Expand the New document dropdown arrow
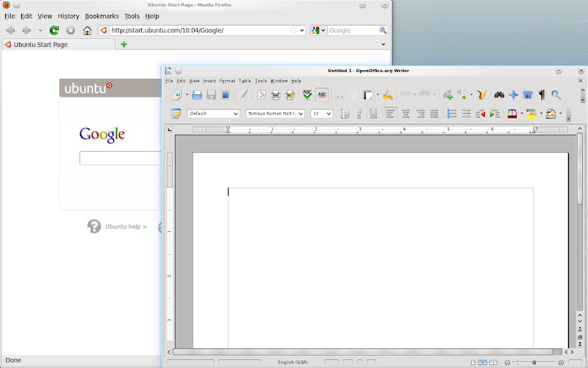This screenshot has width=588, height=368. point(187,95)
